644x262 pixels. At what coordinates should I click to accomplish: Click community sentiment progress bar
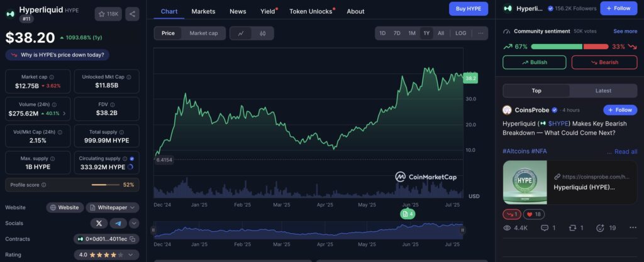[569, 46]
